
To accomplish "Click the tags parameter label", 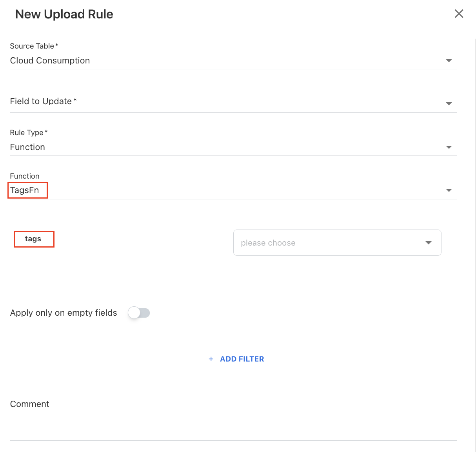I will pyautogui.click(x=33, y=239).
